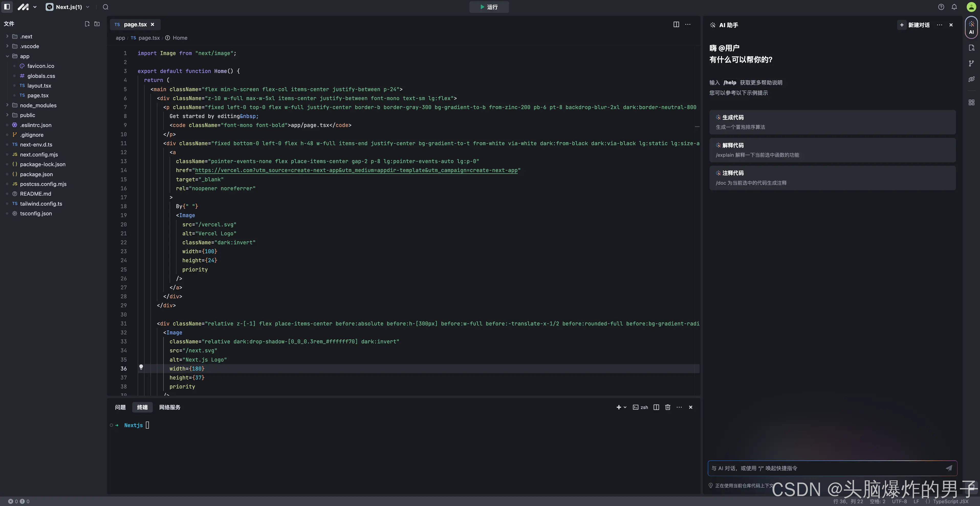The image size is (980, 506).
Task: Switch to the 网络服务 tab
Action: 170,407
